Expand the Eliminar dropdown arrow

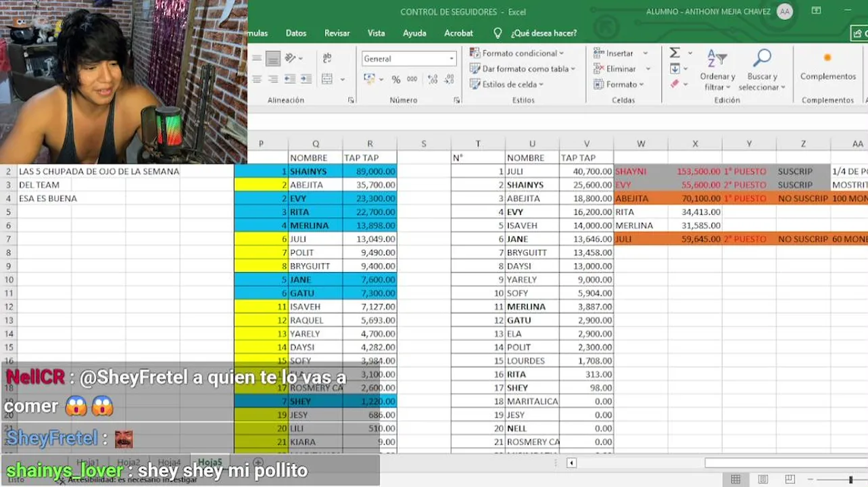pyautogui.click(x=648, y=68)
